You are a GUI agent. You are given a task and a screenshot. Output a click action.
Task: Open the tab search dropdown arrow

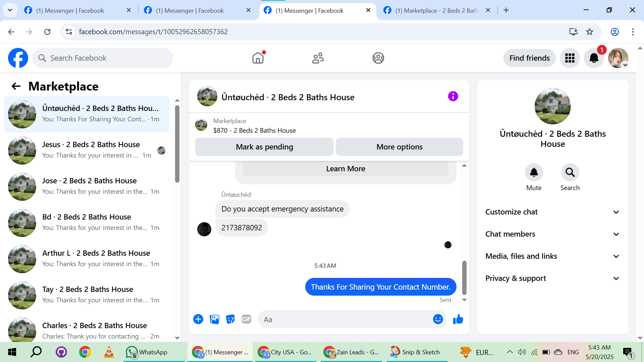click(10, 10)
